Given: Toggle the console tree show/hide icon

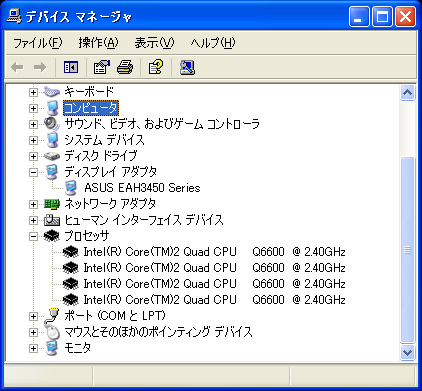Looking at the screenshot, I should click(71, 67).
